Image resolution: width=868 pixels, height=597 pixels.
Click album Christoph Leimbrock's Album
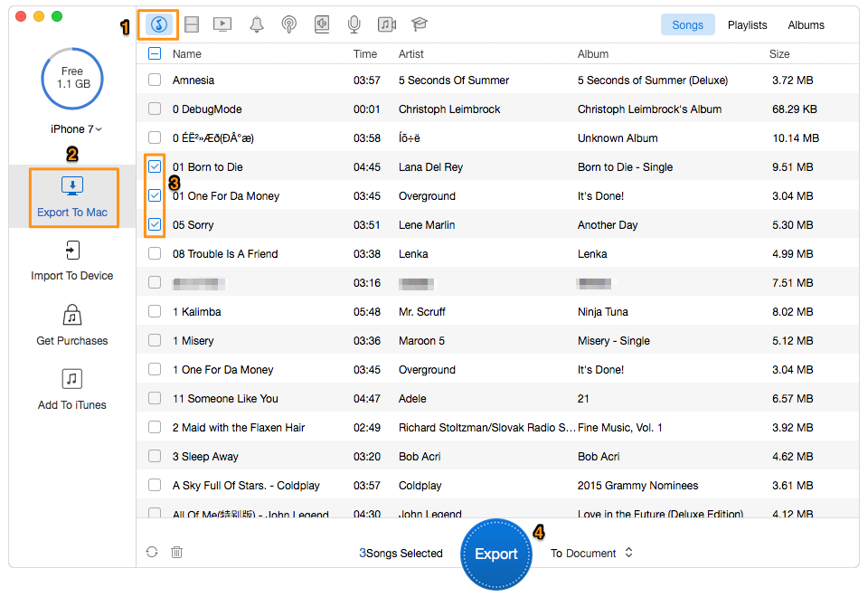(x=649, y=109)
